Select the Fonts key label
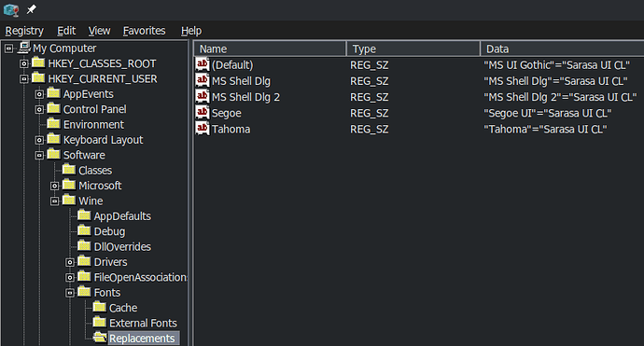 107,293
